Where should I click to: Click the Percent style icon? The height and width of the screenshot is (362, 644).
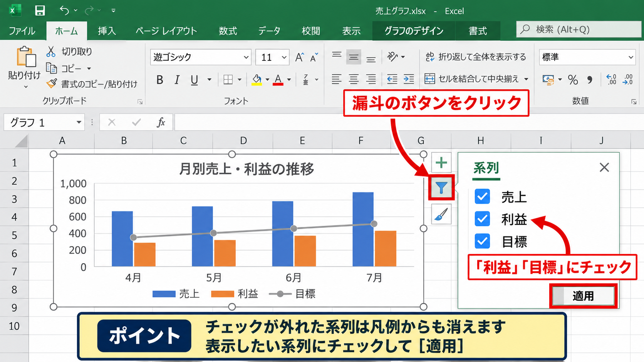tap(573, 80)
